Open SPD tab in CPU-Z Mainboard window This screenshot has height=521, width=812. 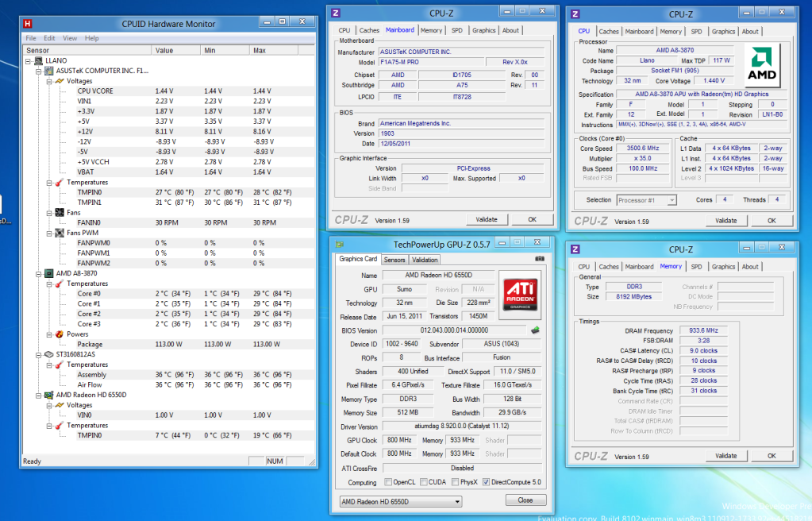pyautogui.click(x=456, y=31)
